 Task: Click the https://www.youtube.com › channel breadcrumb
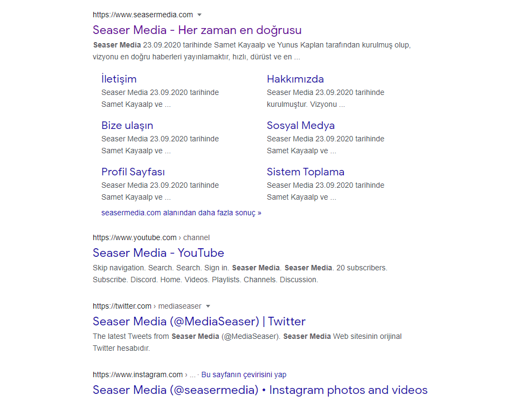coord(151,237)
